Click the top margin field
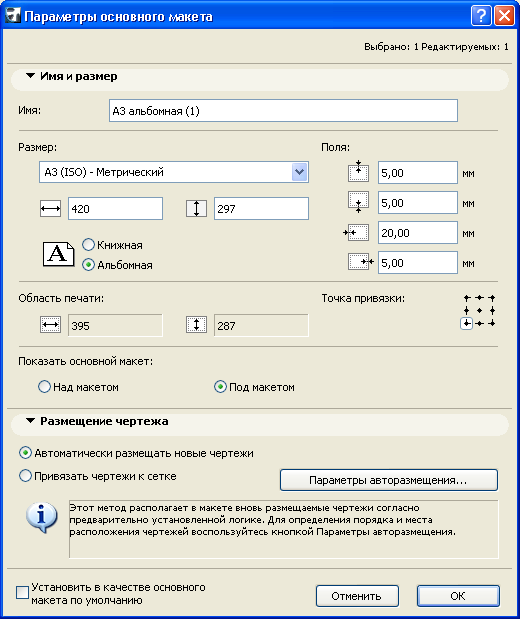520x619 pixels. pos(418,173)
